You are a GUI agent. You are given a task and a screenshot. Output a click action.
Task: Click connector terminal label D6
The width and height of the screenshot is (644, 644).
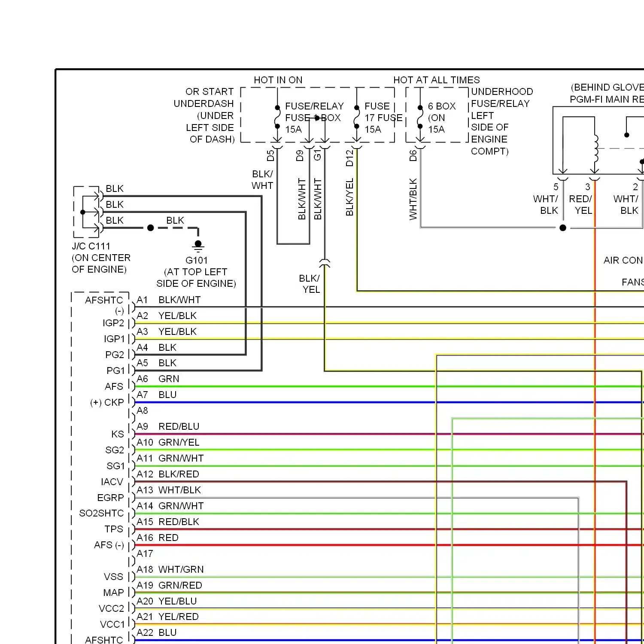[413, 155]
